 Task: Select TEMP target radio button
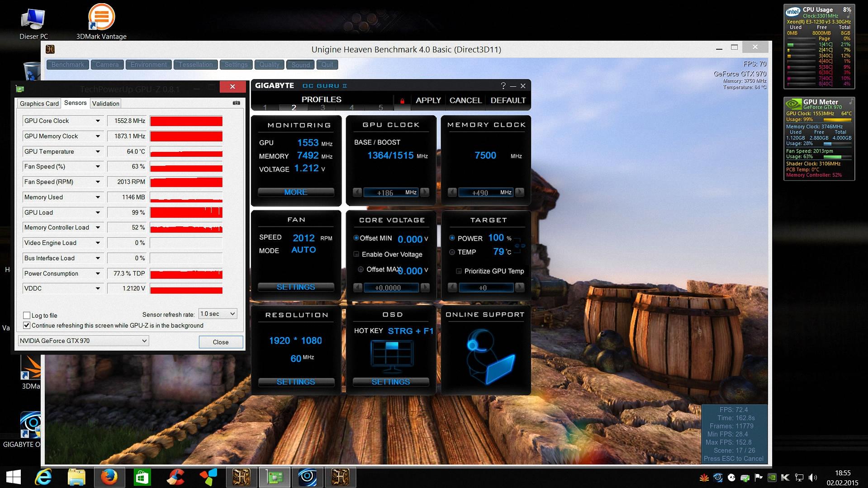pos(452,252)
